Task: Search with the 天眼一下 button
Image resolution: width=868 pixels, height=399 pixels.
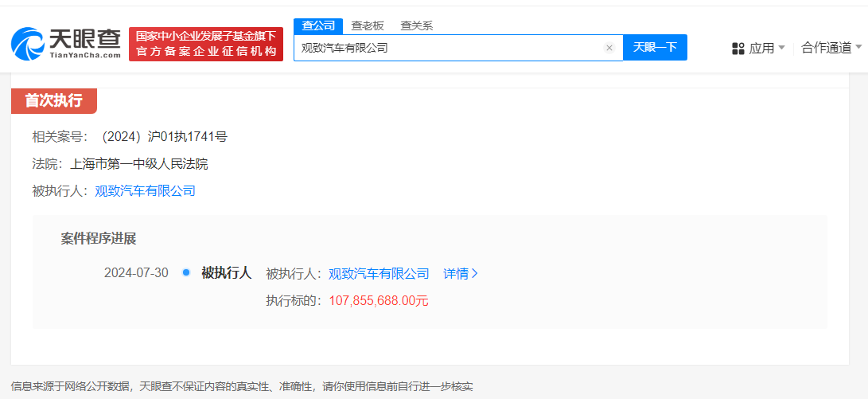Action: (x=656, y=48)
